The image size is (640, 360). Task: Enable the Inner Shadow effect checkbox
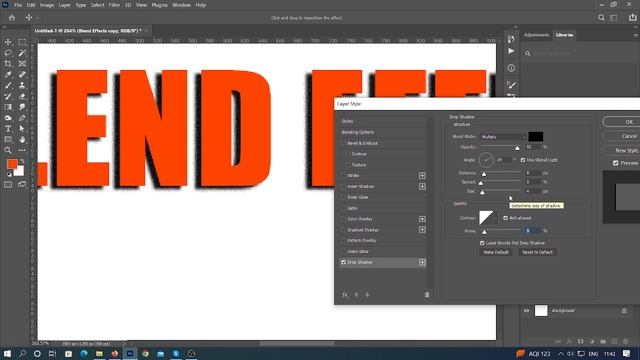[x=344, y=187]
